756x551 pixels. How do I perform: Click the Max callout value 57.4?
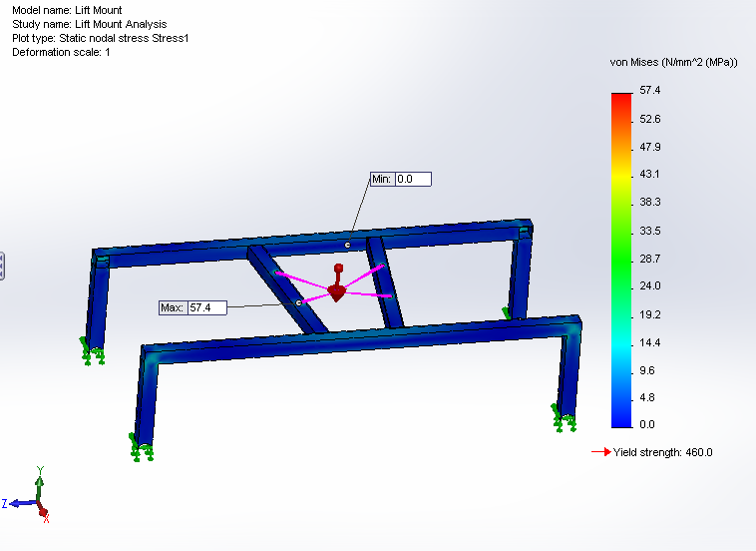[206, 307]
